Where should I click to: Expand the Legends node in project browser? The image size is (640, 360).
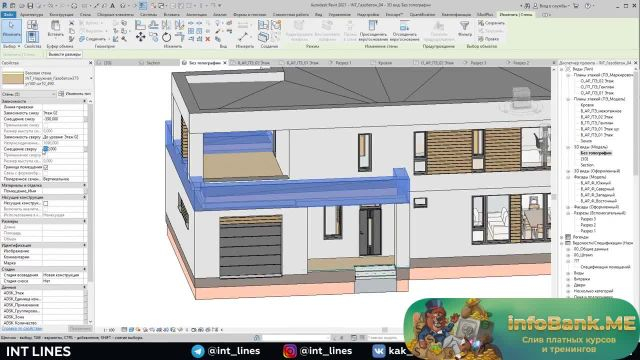562,237
